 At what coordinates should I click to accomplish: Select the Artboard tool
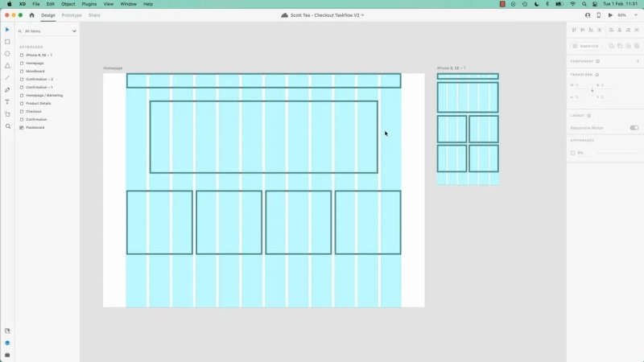coord(7,114)
